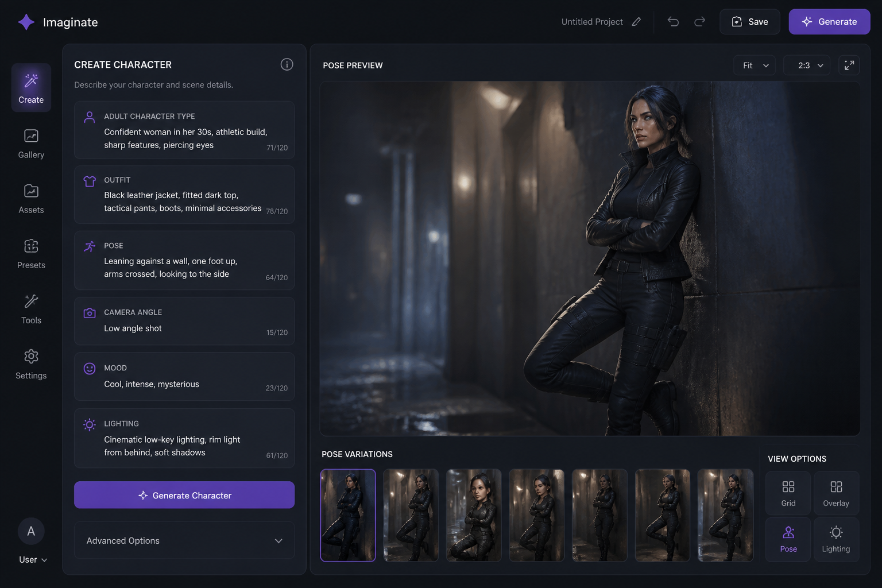This screenshot has width=882, height=588.
Task: Open the Gallery section
Action: click(31, 144)
